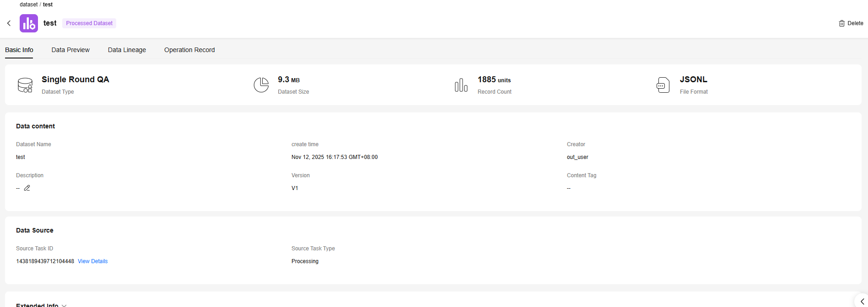868x307 pixels.
Task: Click the back arrow beside the dataset title
Action: [x=9, y=23]
